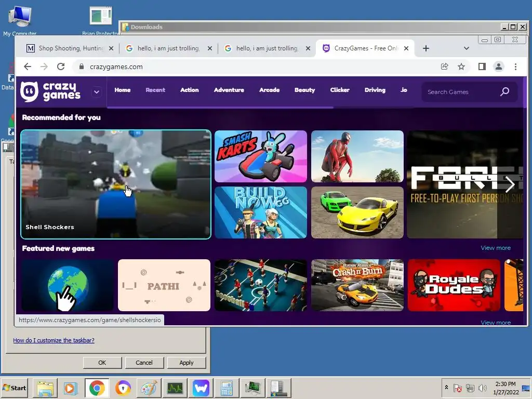Click the taskbar clock showing 2:30 PM
Screen dimensions: 532x399
point(506,388)
